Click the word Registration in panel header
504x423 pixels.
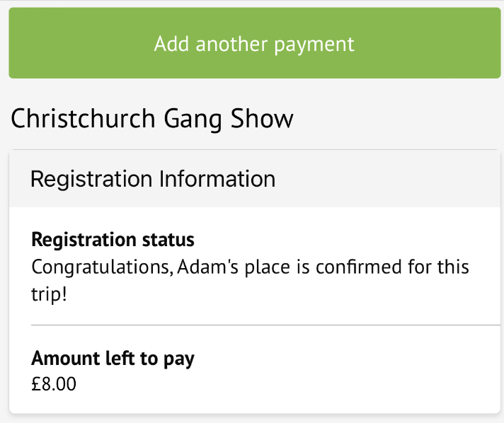pos(92,179)
